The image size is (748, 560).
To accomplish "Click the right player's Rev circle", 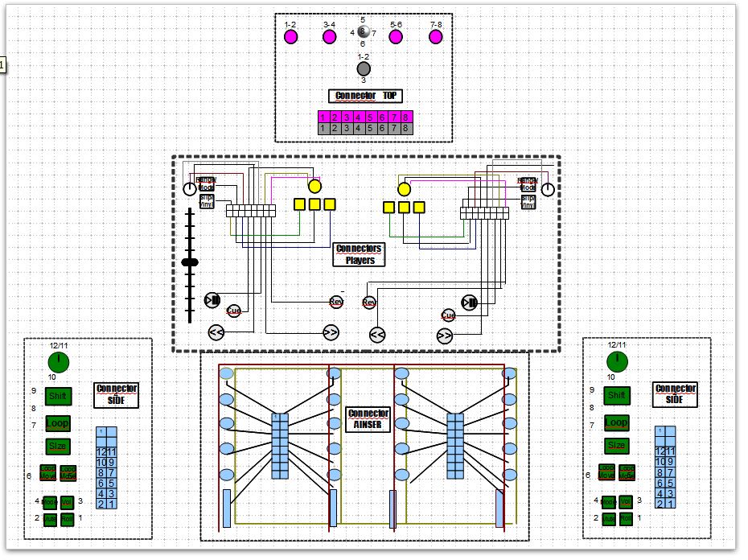I will [x=369, y=303].
